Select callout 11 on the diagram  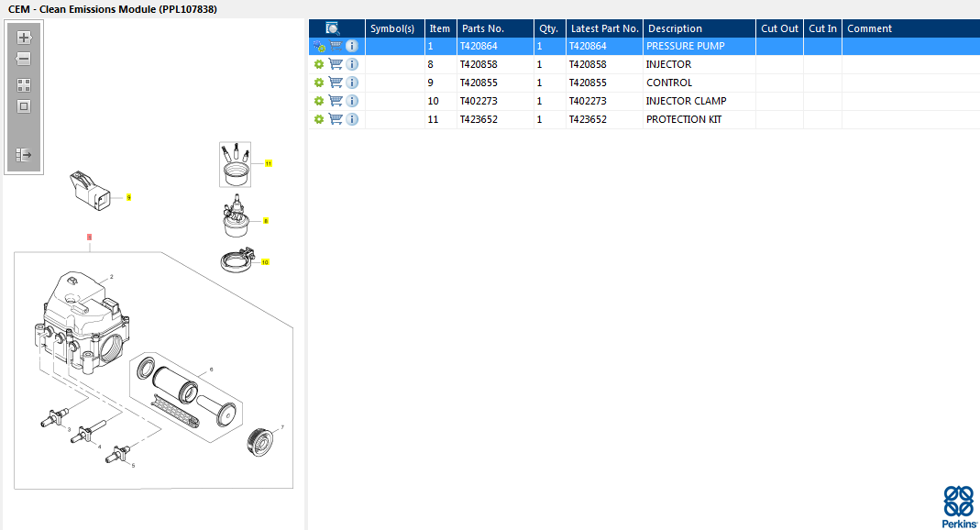(x=268, y=164)
